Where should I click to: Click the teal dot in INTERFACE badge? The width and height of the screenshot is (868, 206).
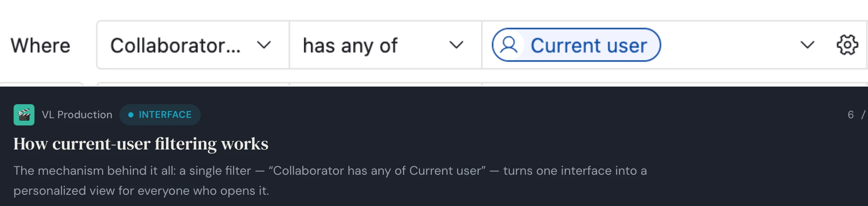(x=131, y=115)
